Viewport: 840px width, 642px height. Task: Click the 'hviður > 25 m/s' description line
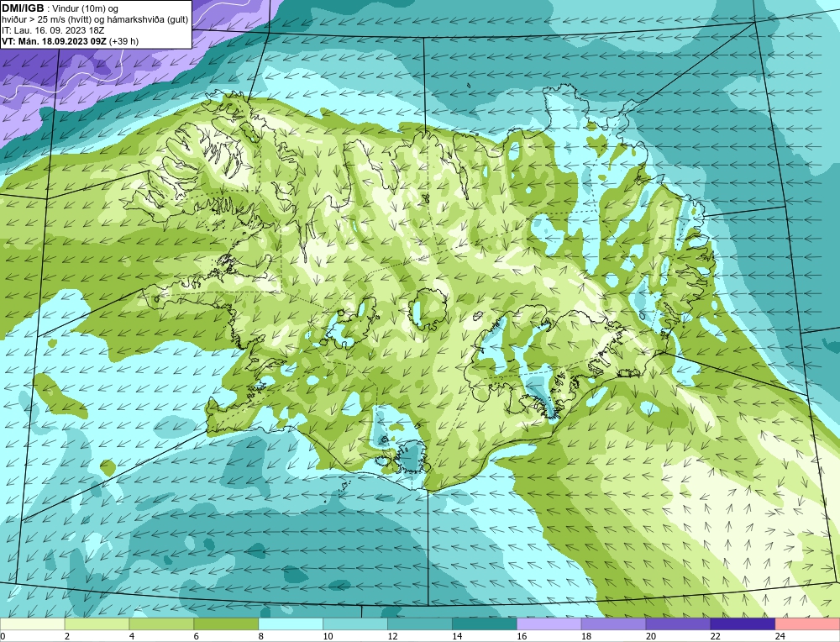click(x=95, y=20)
